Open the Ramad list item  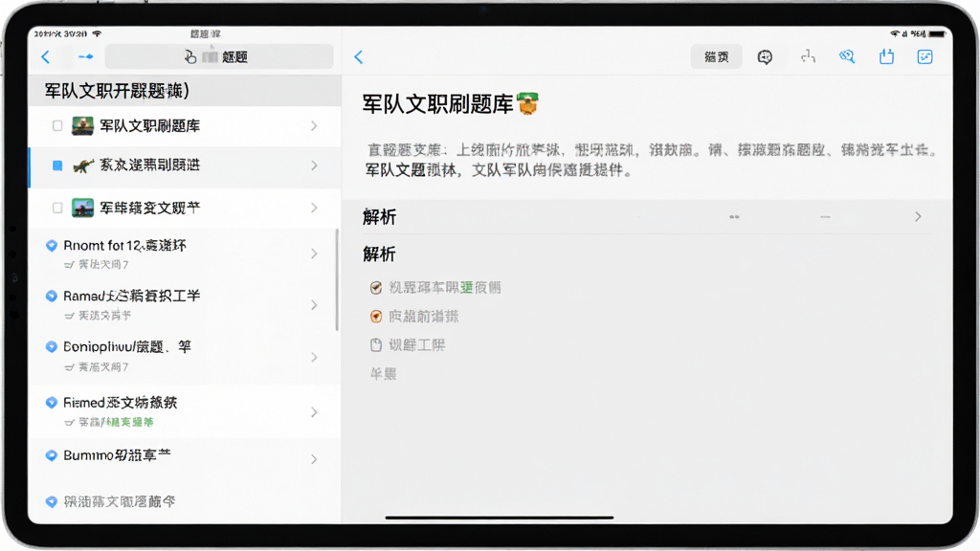tap(185, 305)
